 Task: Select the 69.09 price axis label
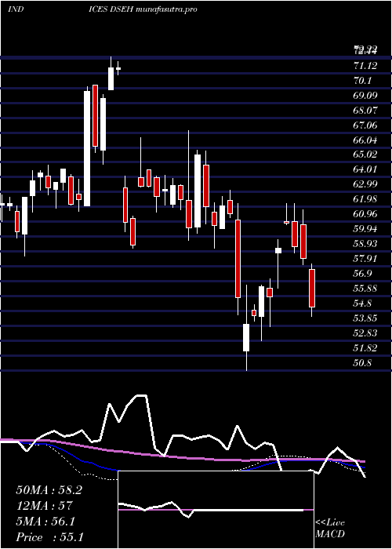click(x=365, y=95)
